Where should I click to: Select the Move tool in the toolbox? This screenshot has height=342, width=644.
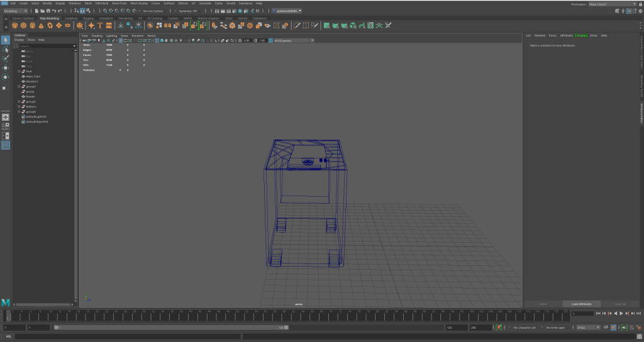(6, 67)
